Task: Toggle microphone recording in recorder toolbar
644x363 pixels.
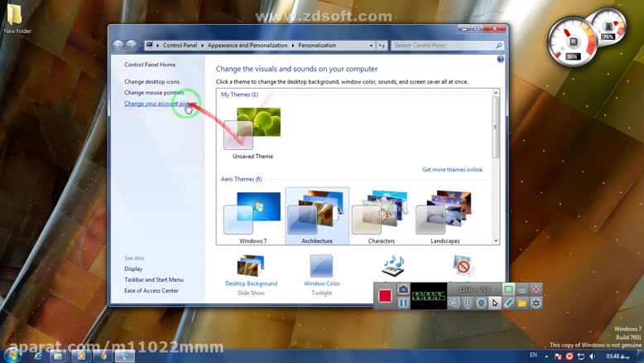Action: pyautogui.click(x=468, y=303)
